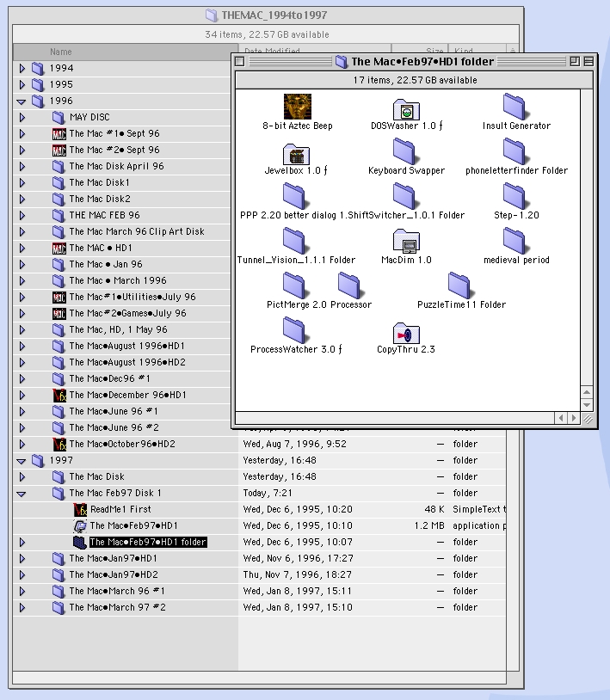Expand the MAY DISC folder
This screenshot has width=610, height=700.
tap(22, 118)
